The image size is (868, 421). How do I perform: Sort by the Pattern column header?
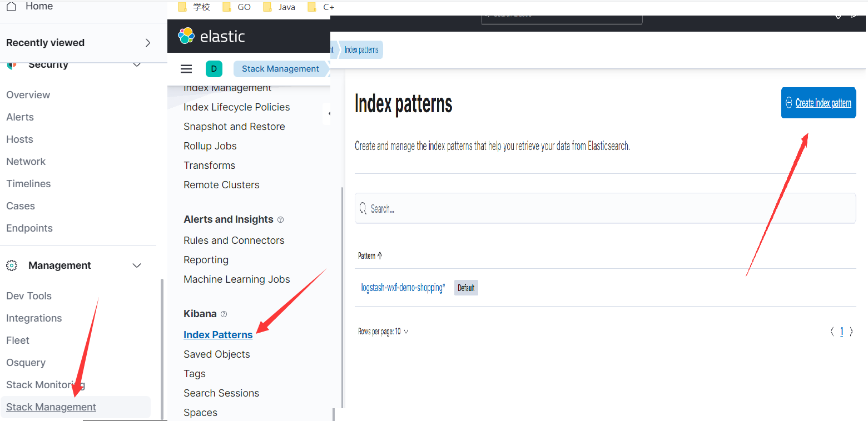point(370,256)
